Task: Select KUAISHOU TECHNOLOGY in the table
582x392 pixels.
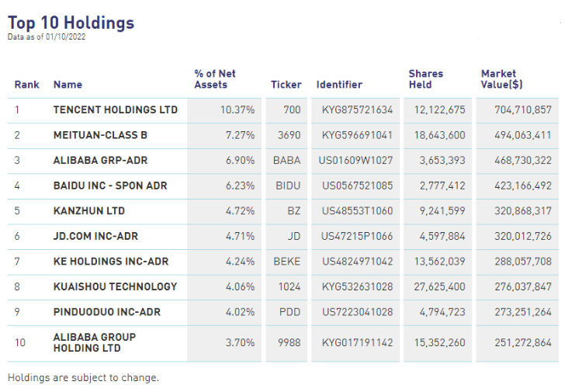Action: [x=115, y=286]
